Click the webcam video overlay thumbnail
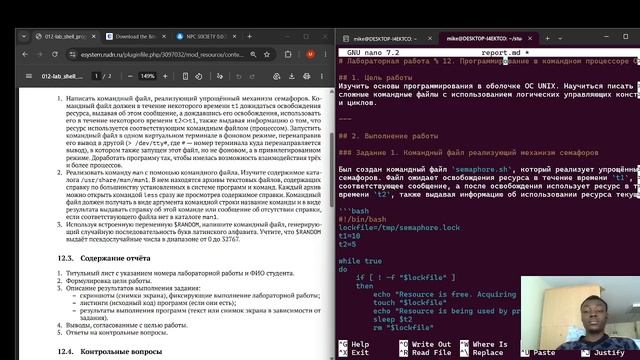This screenshot has height=360, width=640. tap(580, 313)
